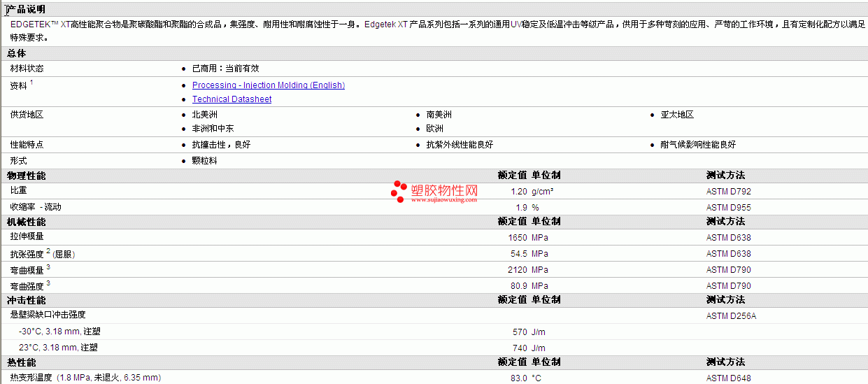The height and width of the screenshot is (384, 868).
Task: Select the ASTM D256A test method
Action: (x=732, y=316)
